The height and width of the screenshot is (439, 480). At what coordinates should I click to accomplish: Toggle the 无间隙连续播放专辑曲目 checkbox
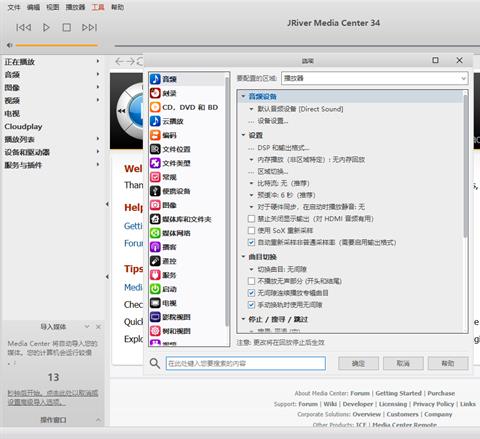[x=252, y=293]
